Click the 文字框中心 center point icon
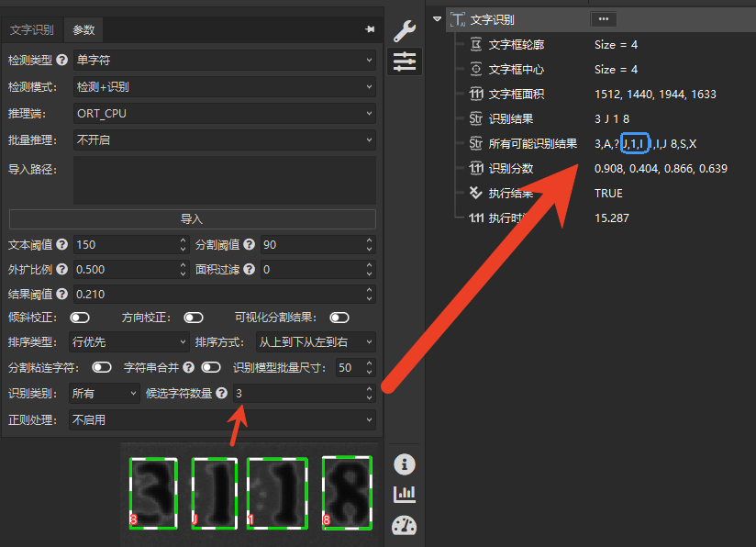This screenshot has width=756, height=547. [x=476, y=69]
